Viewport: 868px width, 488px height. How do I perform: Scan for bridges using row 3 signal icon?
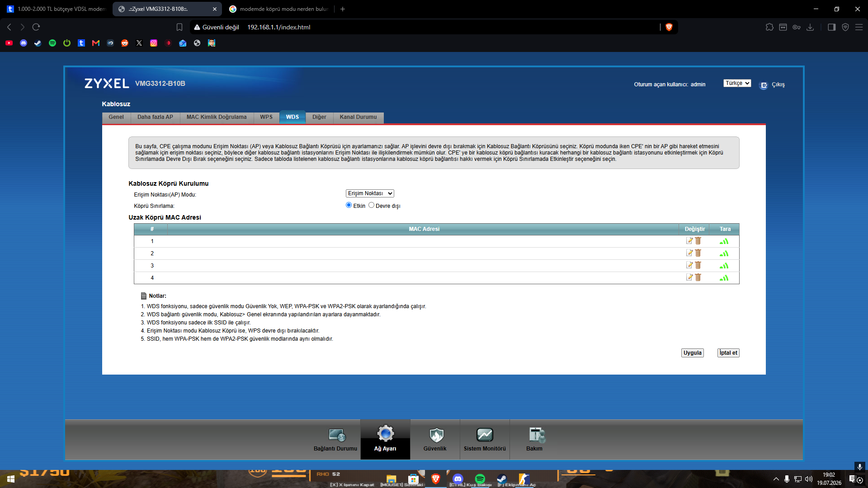point(724,266)
